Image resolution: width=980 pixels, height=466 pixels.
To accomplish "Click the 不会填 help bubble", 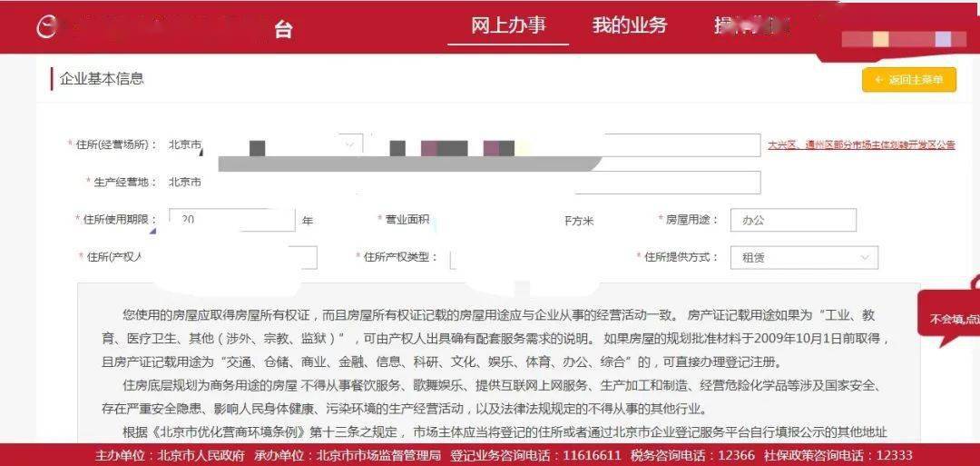I will (x=951, y=318).
